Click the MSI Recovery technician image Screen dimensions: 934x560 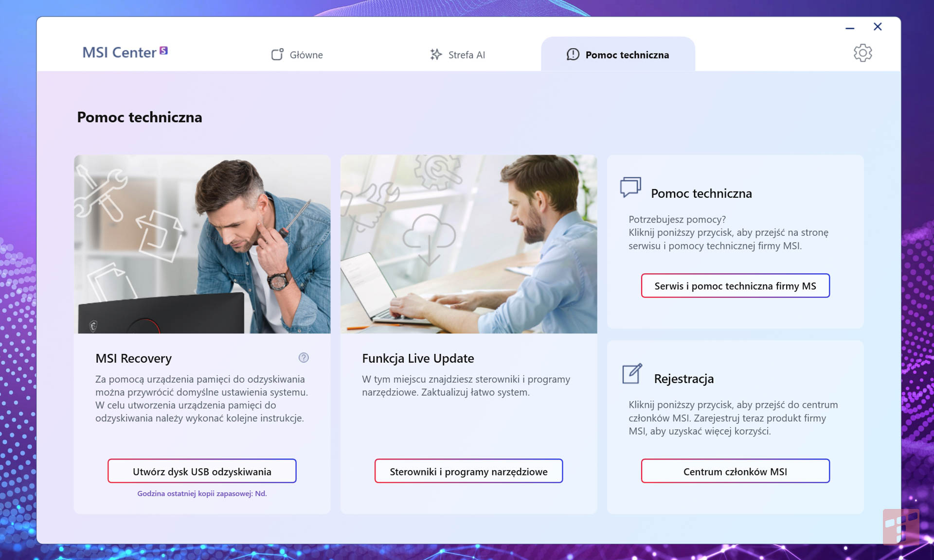[202, 244]
